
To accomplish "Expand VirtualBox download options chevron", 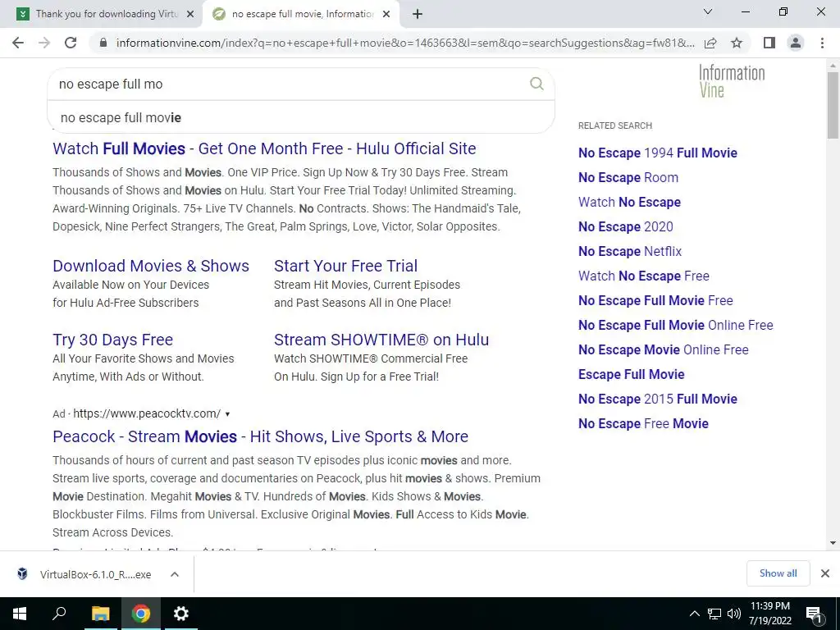I will click(174, 574).
